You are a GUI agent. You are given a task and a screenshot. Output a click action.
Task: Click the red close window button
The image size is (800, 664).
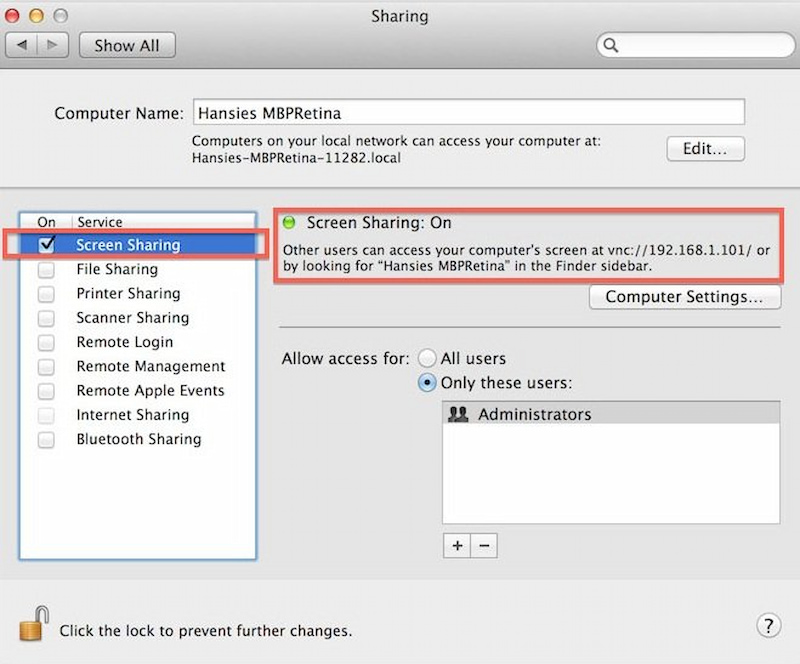12,16
